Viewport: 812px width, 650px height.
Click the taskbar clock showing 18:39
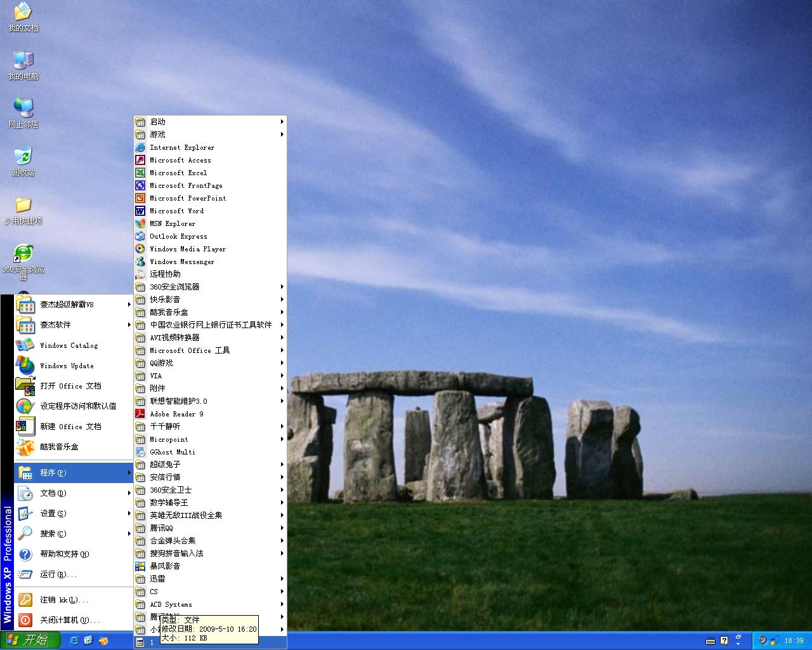coord(794,641)
